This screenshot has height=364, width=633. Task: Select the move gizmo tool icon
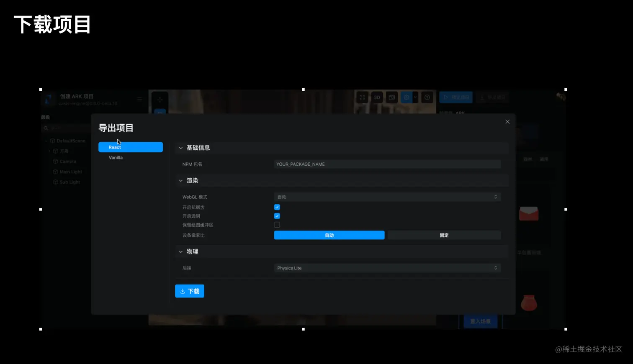[x=160, y=100]
